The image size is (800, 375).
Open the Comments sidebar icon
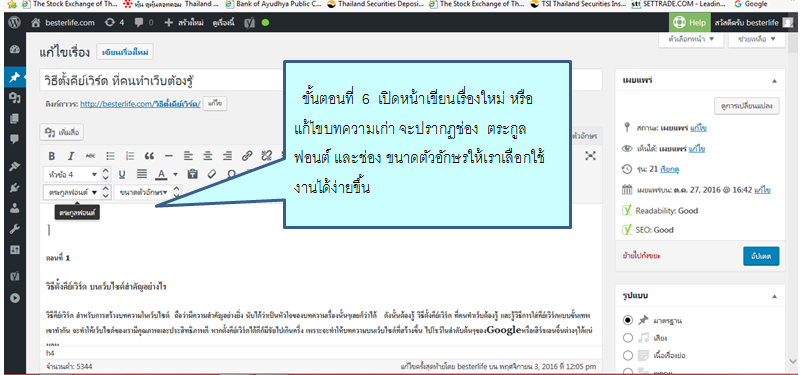point(14,139)
